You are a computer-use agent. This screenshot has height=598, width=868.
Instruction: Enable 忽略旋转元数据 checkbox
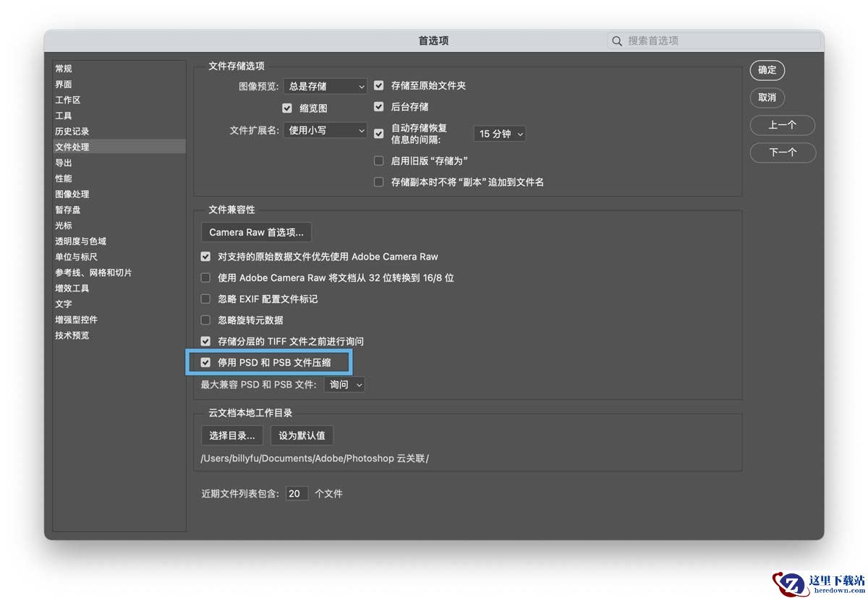click(x=205, y=320)
